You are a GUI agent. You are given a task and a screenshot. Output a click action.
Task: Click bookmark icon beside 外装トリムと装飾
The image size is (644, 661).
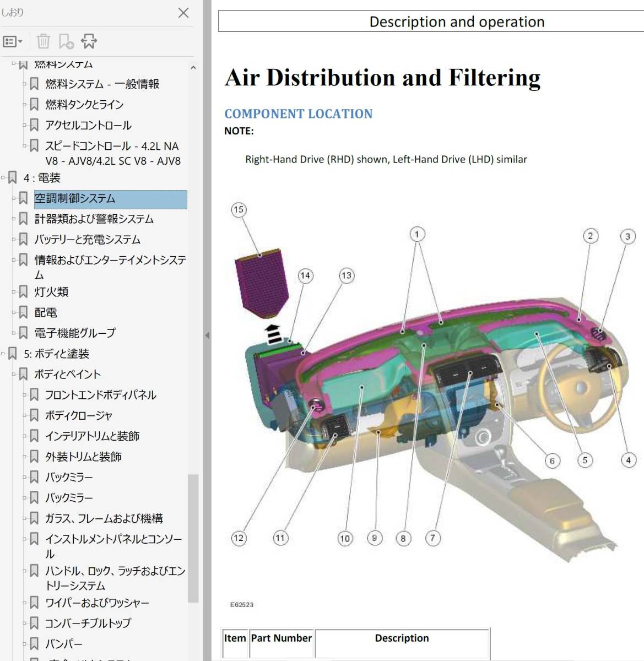click(34, 457)
